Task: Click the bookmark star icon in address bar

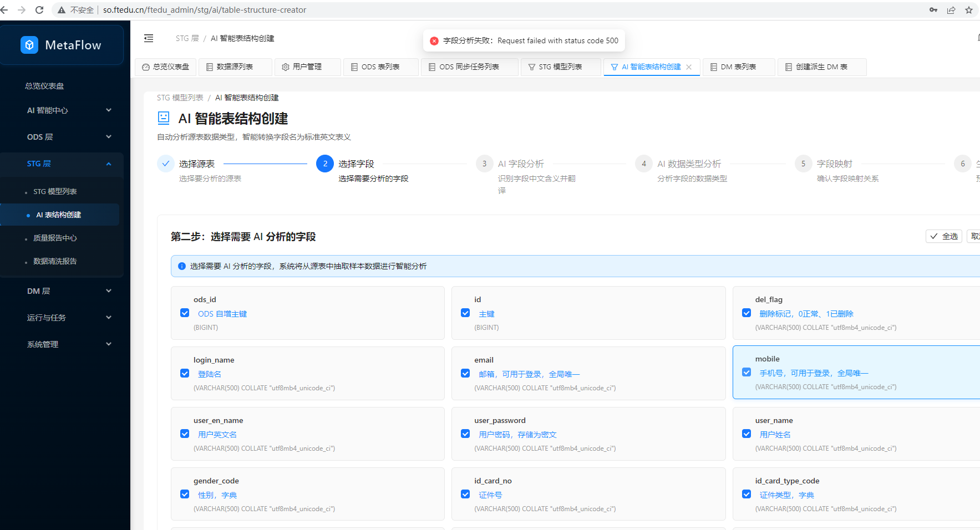Action: coord(969,10)
